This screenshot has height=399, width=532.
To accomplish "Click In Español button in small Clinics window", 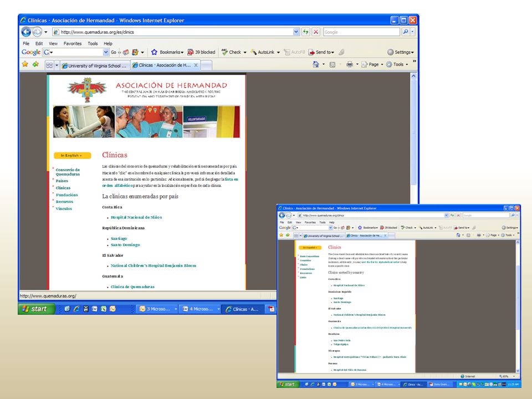I will click(310, 247).
